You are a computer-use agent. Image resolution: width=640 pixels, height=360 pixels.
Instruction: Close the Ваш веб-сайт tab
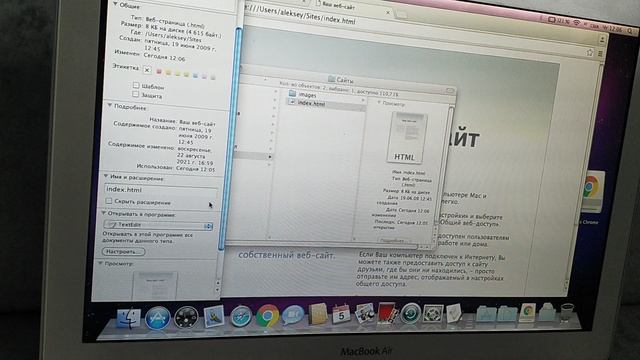(388, 13)
